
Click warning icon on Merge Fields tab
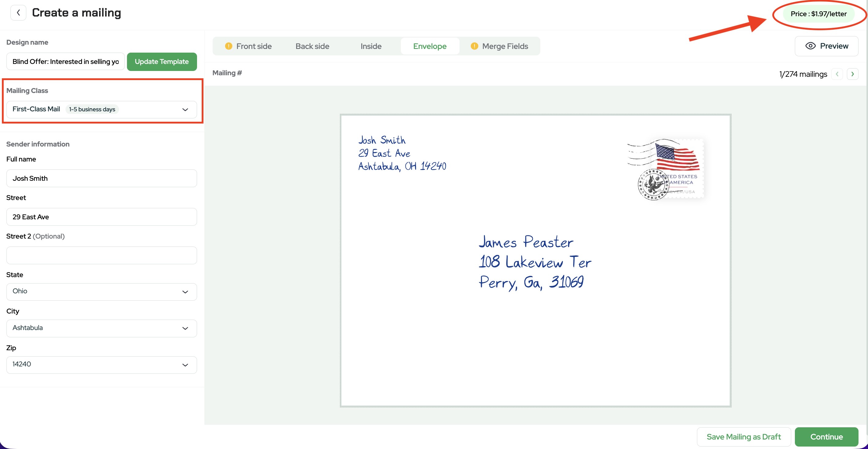pyautogui.click(x=474, y=46)
